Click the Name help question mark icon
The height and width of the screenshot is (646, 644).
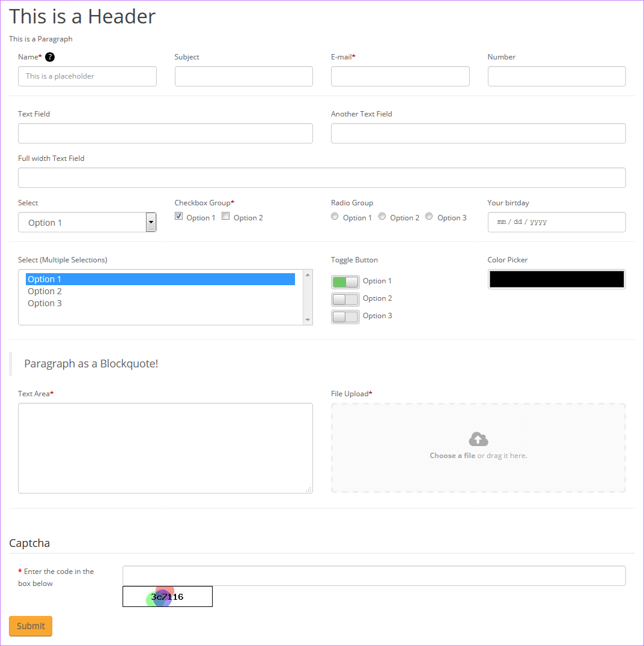(49, 57)
